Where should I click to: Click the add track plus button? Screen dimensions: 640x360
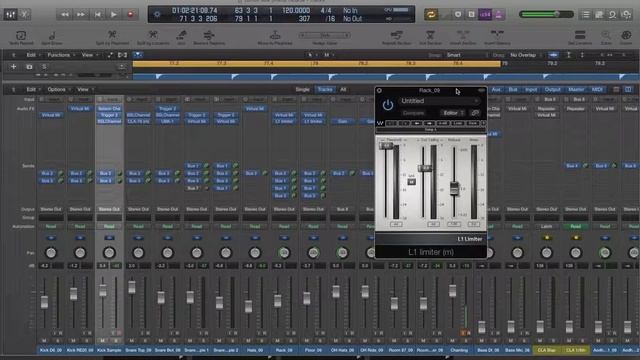(x=13, y=67)
